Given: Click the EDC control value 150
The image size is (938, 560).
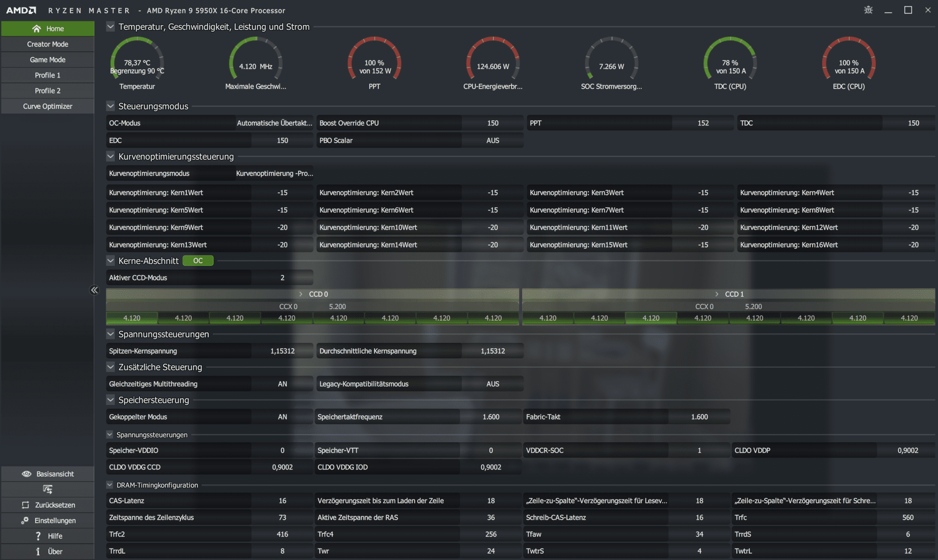Looking at the screenshot, I should tap(282, 140).
